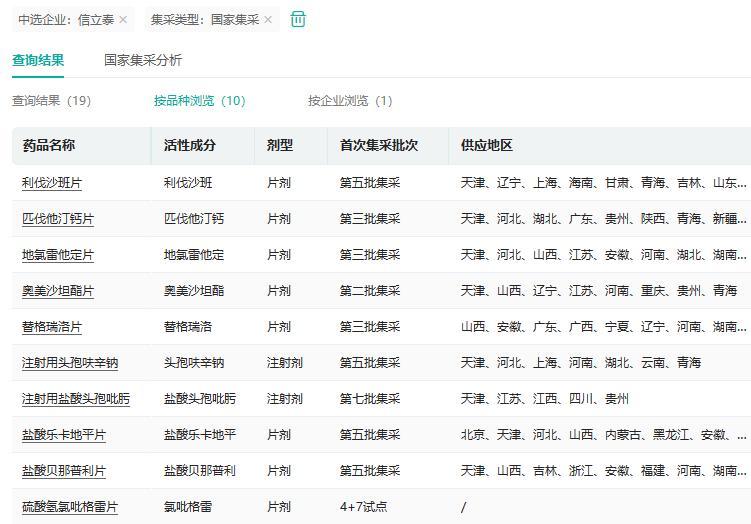Viewport: 751px width, 524px height.
Task: Open the 国家集采分析 tab
Action: coord(143,60)
